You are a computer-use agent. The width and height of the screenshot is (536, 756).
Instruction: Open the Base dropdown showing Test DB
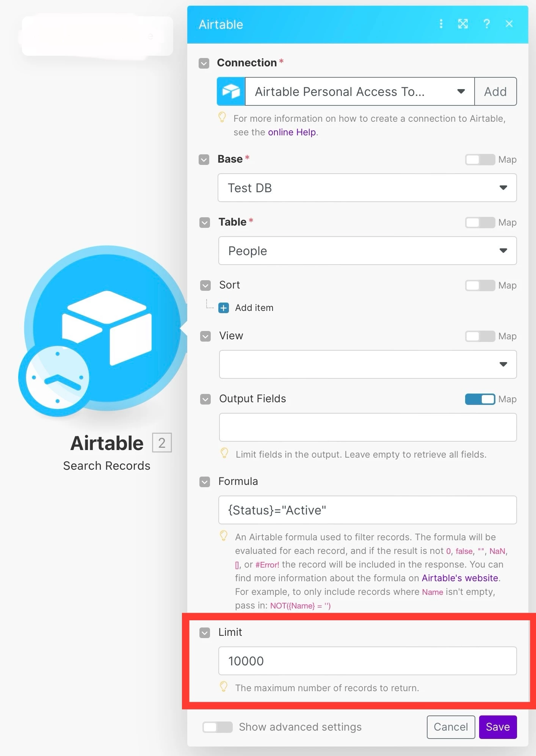coord(367,188)
